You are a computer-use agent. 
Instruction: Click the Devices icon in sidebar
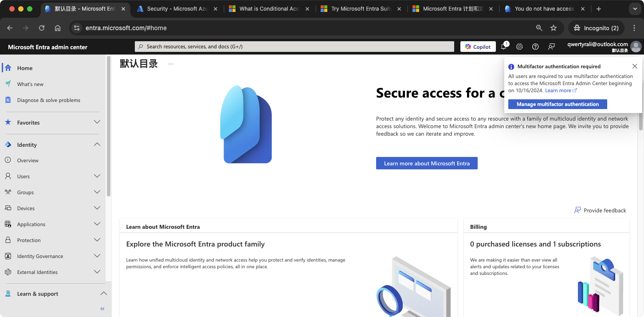8,208
